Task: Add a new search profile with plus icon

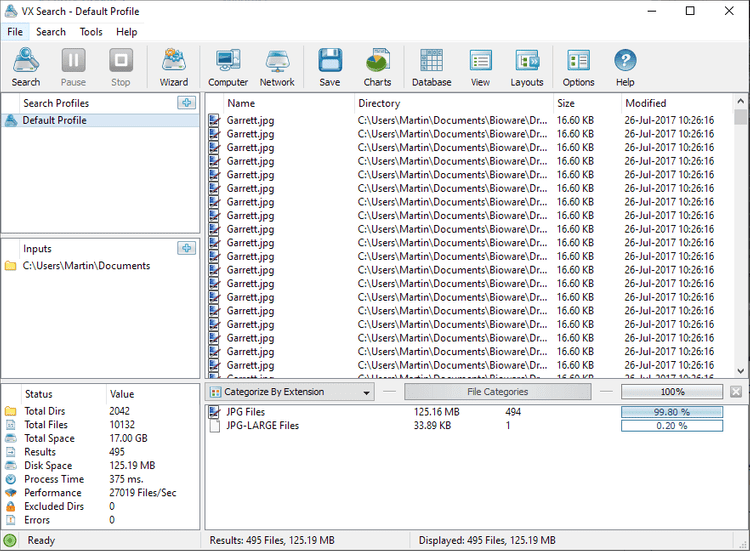Action: click(x=187, y=103)
